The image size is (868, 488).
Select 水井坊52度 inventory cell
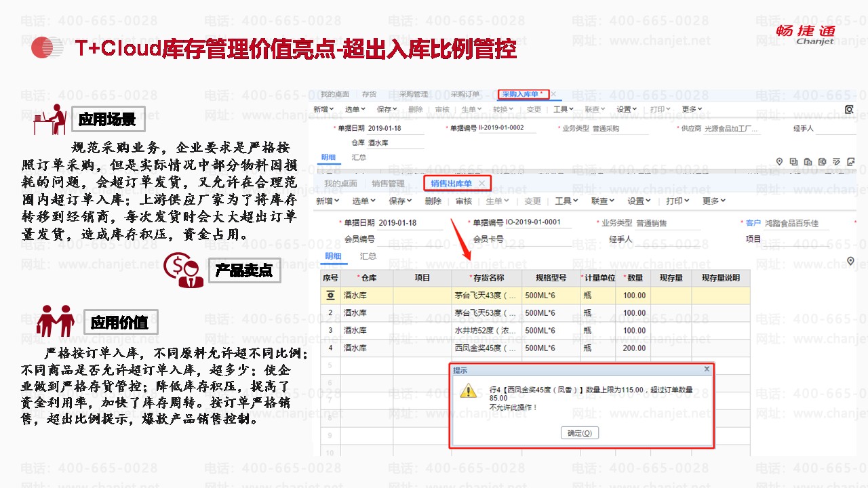point(487,331)
